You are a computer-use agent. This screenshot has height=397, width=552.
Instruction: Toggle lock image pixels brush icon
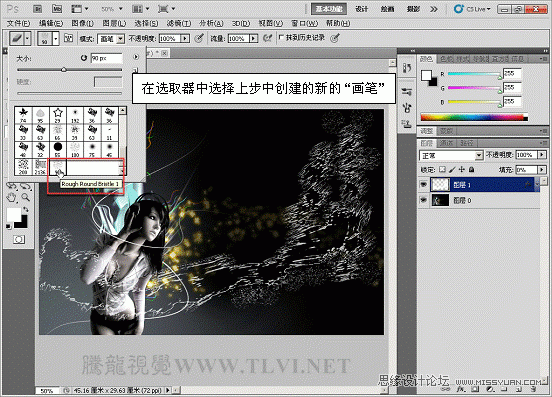click(452, 170)
